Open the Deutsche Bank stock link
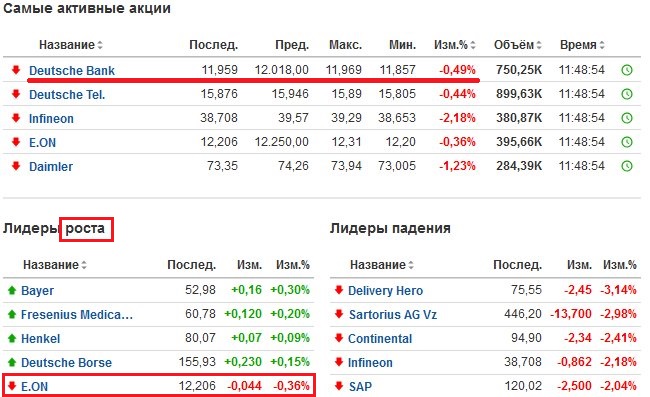This screenshot has height=397, width=650. 72,70
